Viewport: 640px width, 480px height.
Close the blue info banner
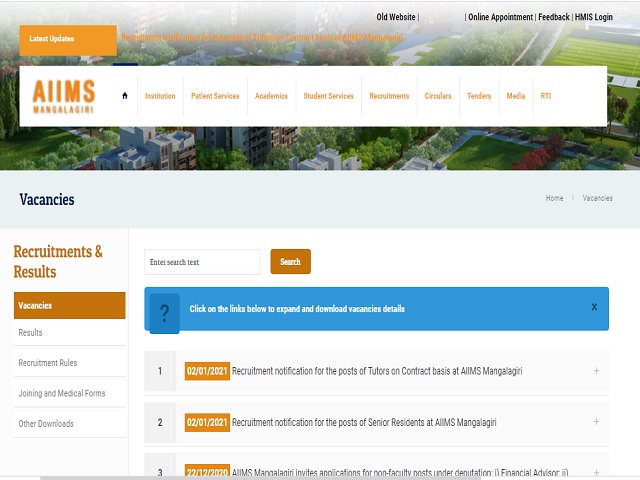(594, 307)
